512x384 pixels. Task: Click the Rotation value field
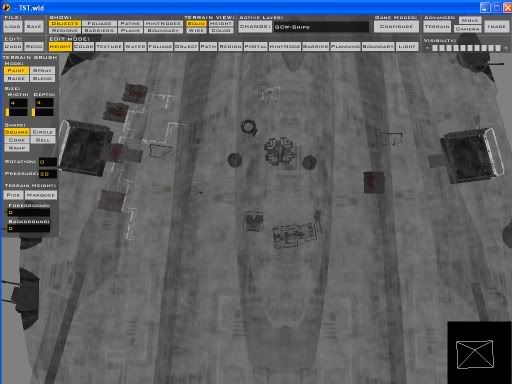point(48,162)
